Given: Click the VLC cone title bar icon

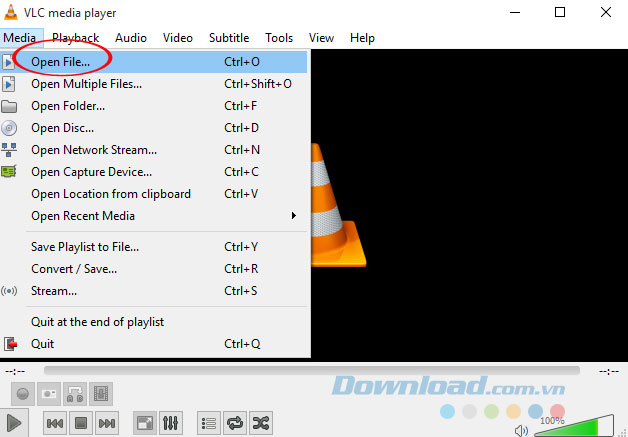Looking at the screenshot, I should click(x=11, y=12).
